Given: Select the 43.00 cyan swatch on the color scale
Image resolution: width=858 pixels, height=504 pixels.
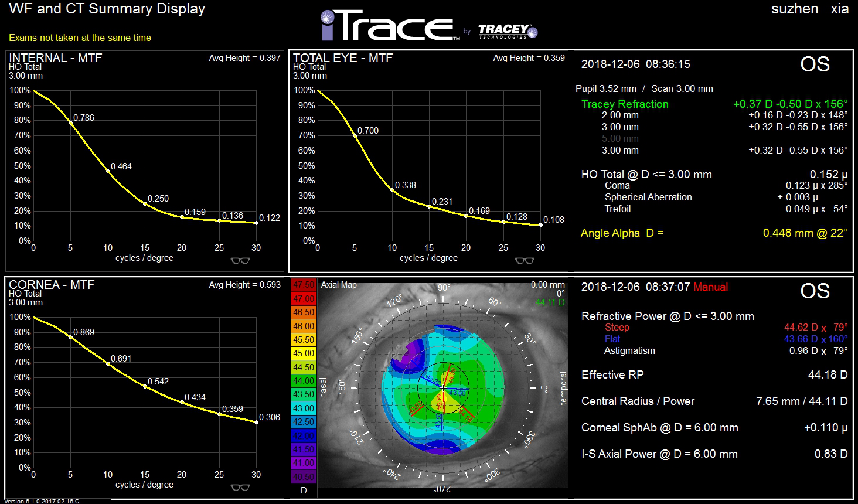Looking at the screenshot, I should (304, 408).
